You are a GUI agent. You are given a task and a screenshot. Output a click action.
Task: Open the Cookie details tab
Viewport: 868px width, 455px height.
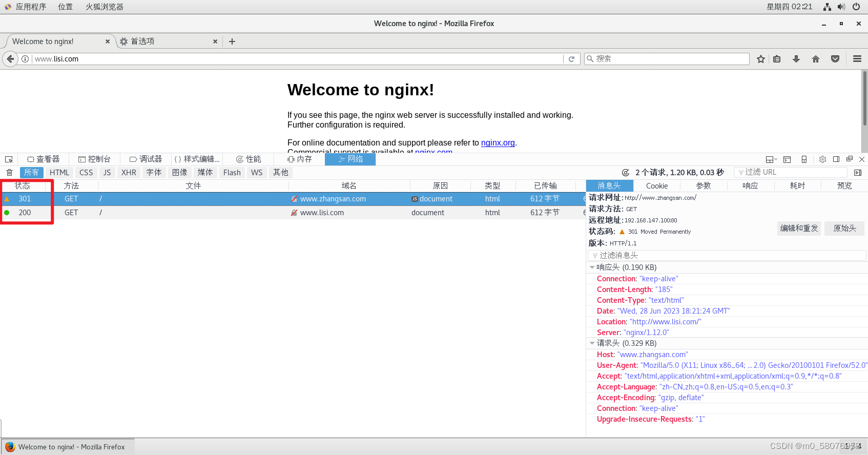pos(657,186)
